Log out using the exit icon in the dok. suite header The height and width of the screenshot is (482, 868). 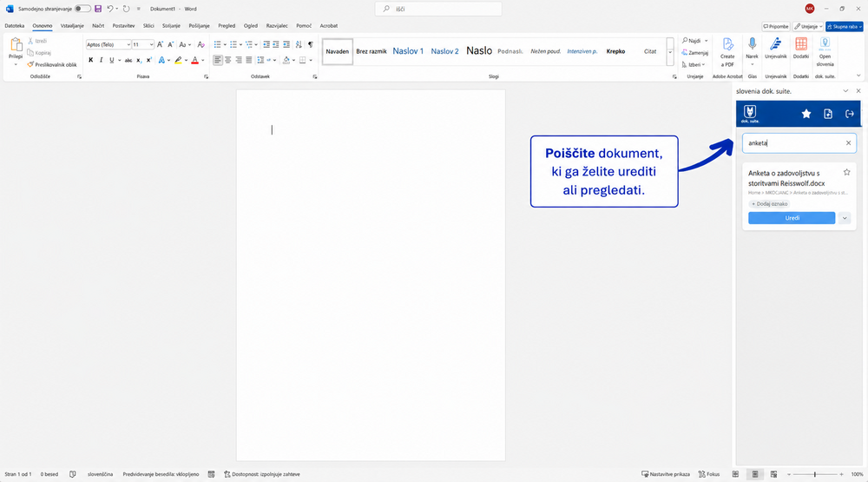point(849,114)
